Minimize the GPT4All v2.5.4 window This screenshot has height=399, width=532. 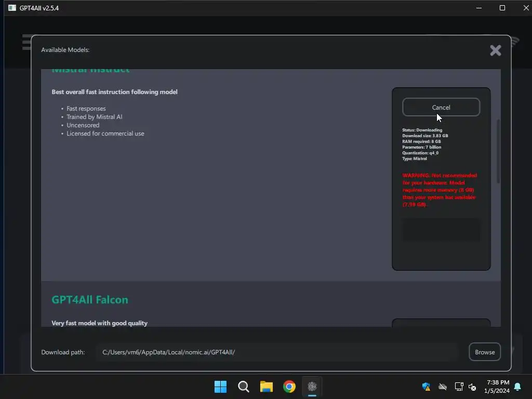coord(478,8)
